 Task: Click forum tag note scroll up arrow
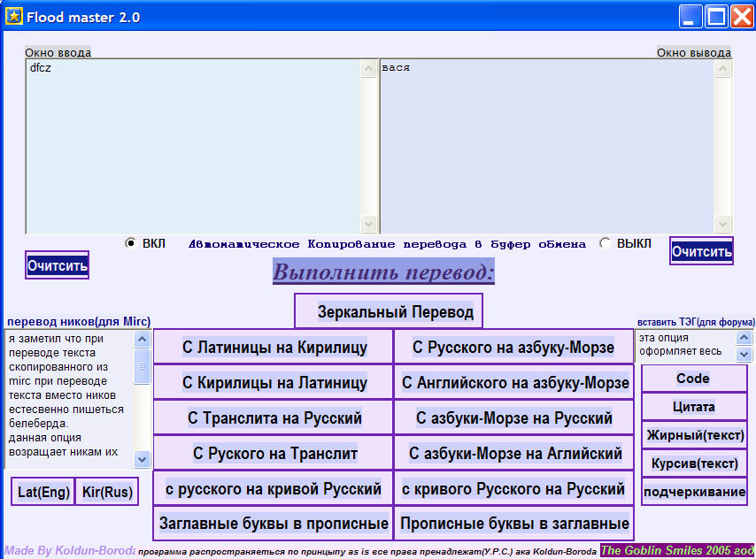tap(744, 337)
